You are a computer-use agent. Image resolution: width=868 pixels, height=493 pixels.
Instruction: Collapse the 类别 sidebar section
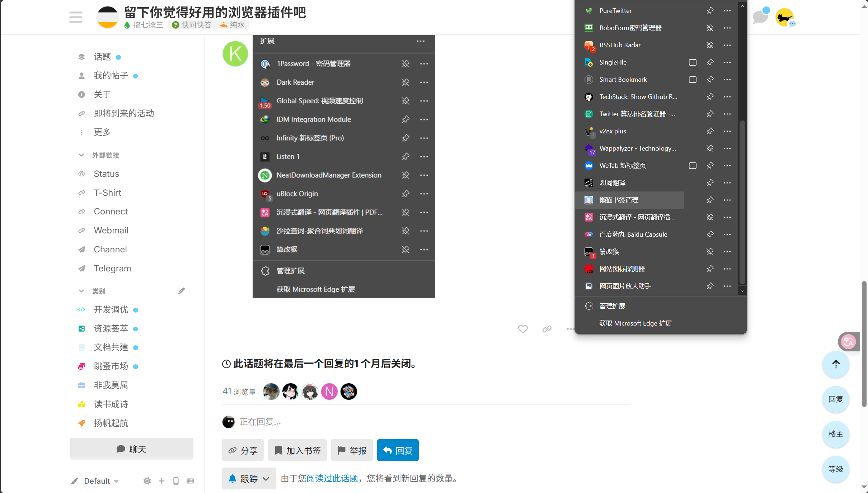point(81,291)
